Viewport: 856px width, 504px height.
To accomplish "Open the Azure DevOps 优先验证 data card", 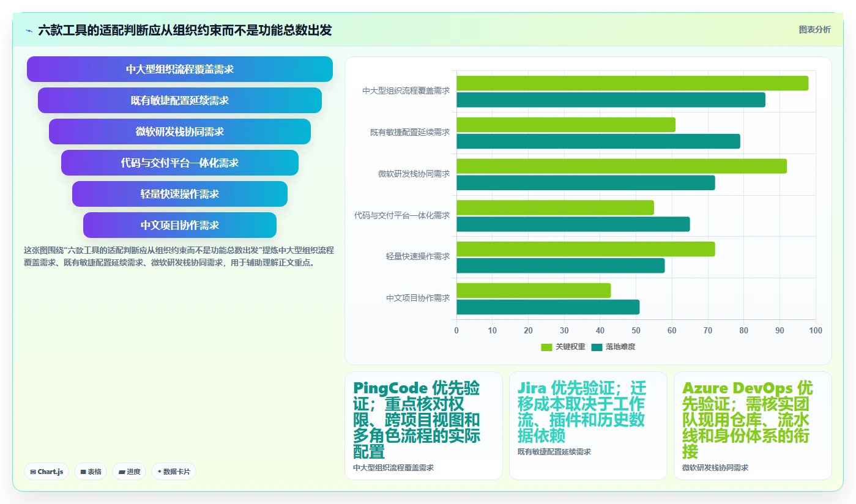I will coord(753,426).
